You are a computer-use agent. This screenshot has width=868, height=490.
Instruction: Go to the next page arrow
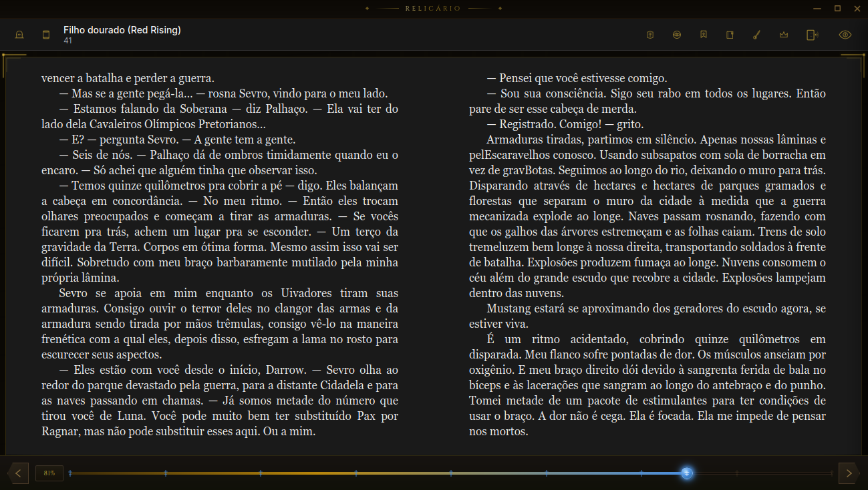click(849, 473)
